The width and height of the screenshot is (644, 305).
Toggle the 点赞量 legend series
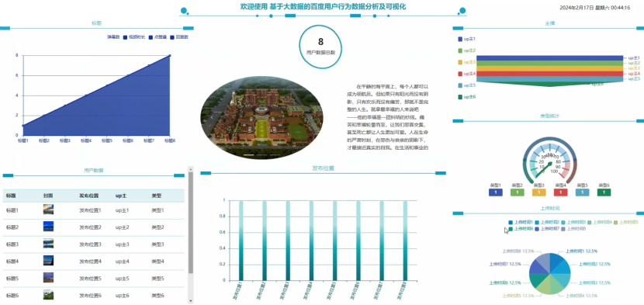[158, 37]
